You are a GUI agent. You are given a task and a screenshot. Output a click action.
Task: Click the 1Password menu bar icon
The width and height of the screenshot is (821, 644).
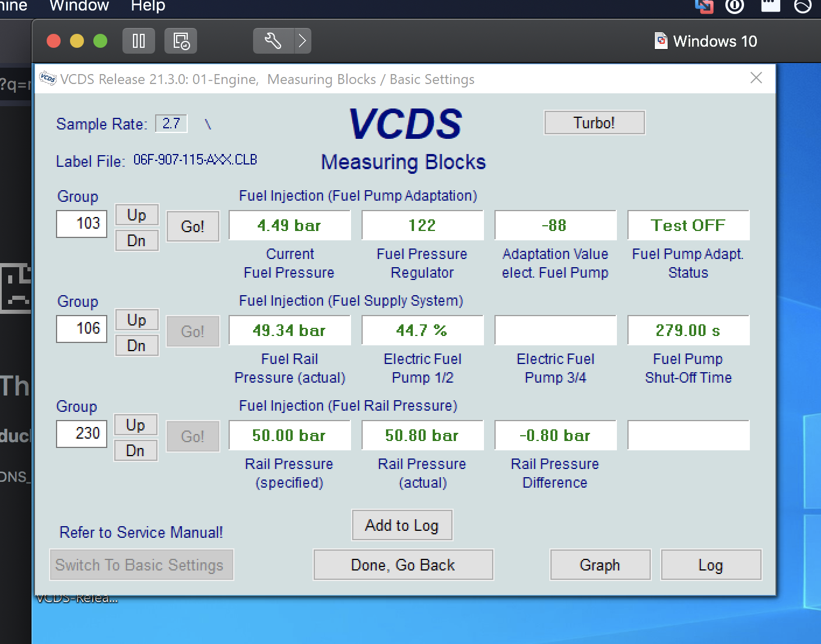click(x=735, y=6)
